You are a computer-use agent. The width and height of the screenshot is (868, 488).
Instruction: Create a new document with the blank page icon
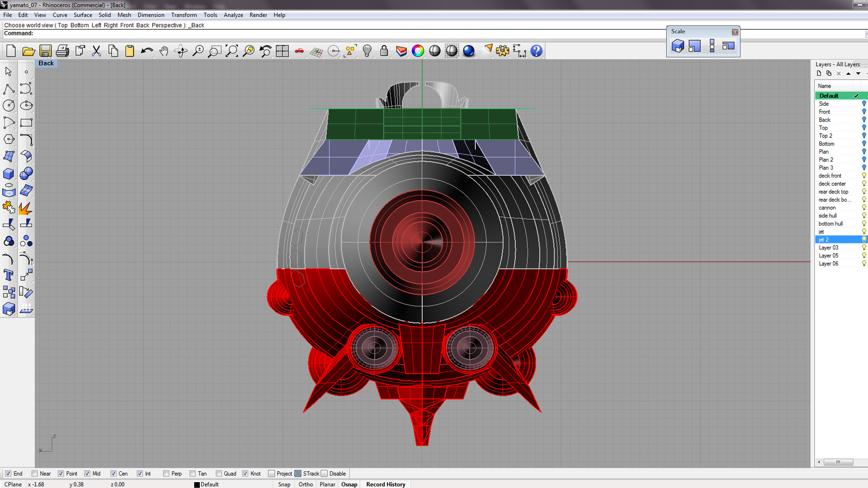pyautogui.click(x=11, y=51)
